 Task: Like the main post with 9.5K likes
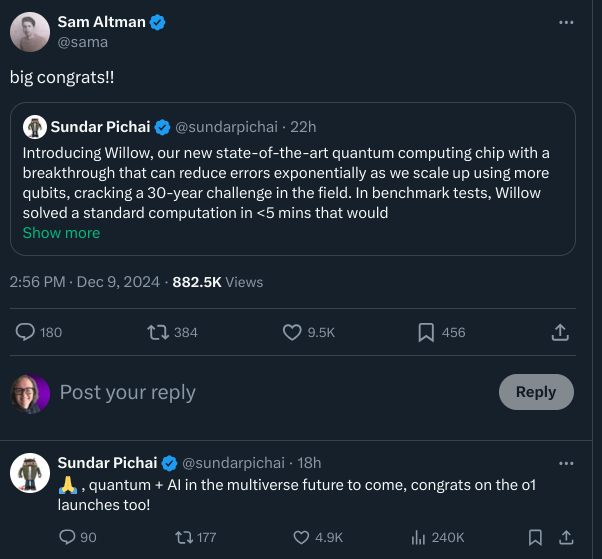(x=292, y=332)
